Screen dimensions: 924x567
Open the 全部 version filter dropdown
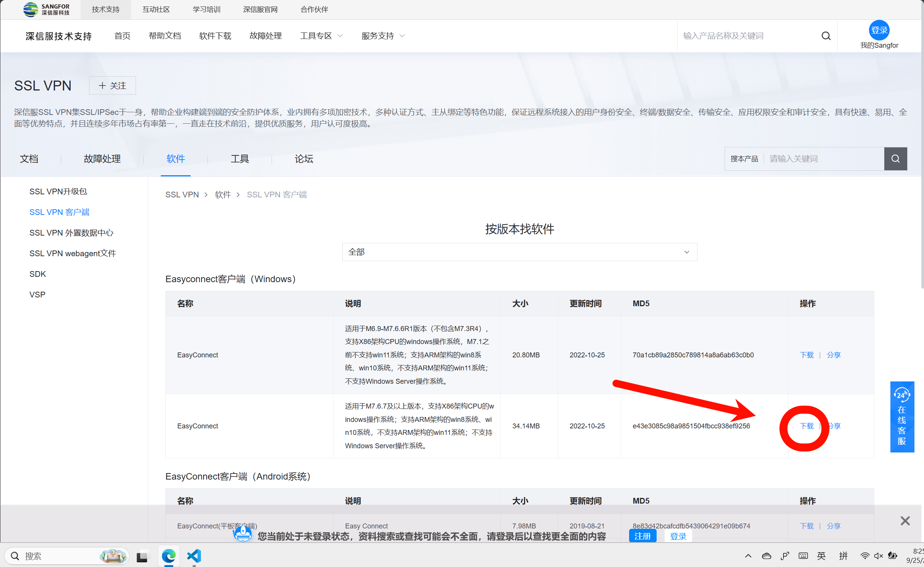point(519,252)
